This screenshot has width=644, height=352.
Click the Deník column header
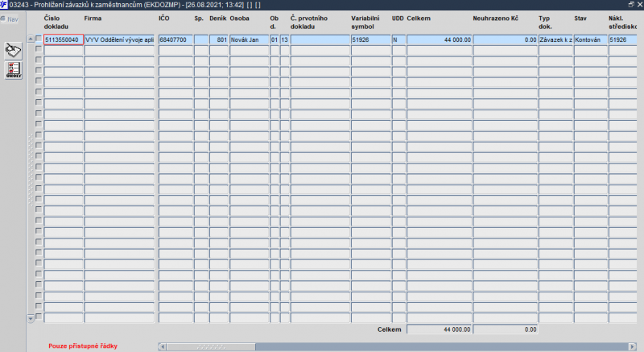pyautogui.click(x=217, y=18)
